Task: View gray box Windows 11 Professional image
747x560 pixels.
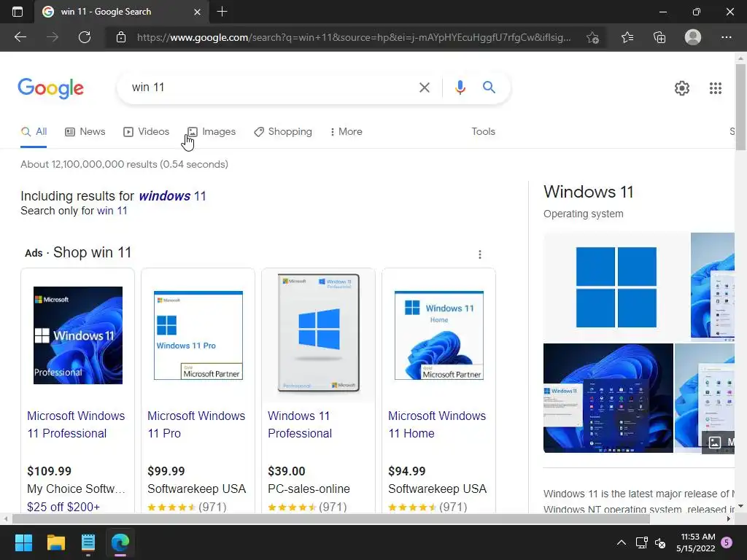Action: pyautogui.click(x=318, y=332)
